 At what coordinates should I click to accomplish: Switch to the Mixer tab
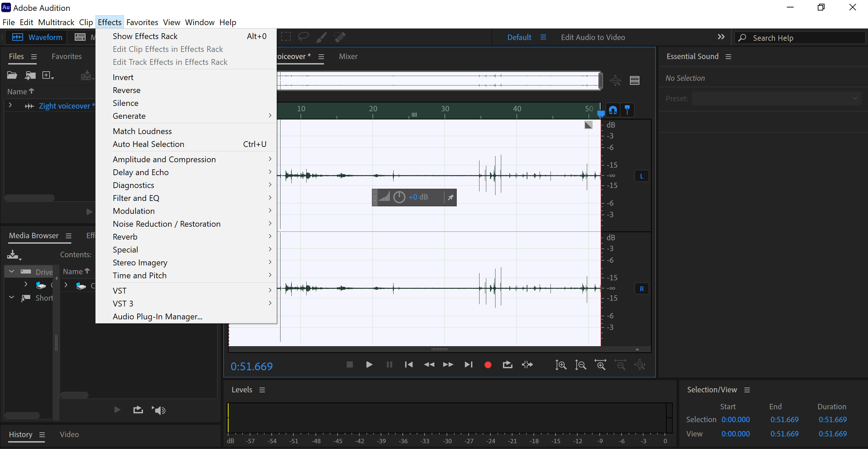point(348,56)
